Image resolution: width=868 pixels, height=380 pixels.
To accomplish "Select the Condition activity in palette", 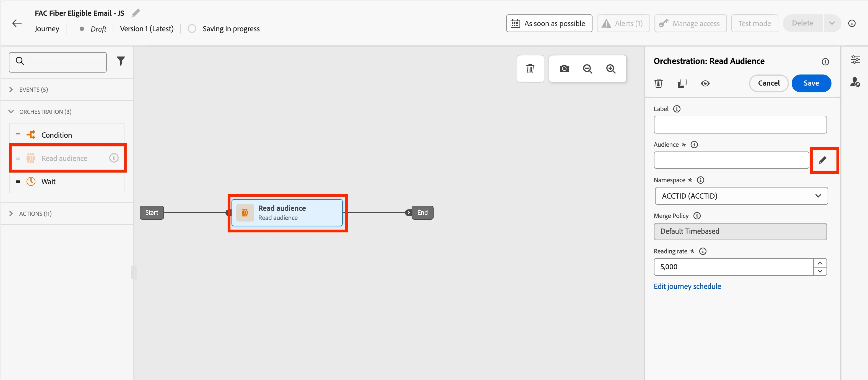I will point(67,135).
